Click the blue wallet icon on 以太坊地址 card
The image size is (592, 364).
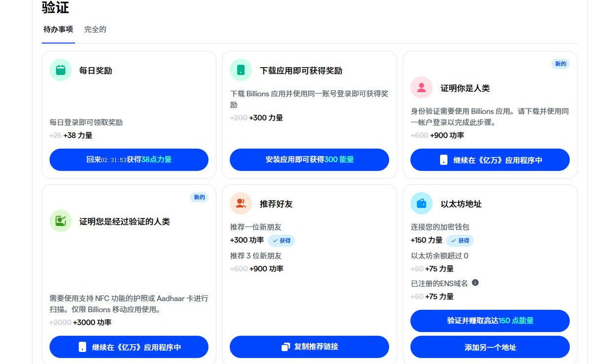tap(421, 203)
